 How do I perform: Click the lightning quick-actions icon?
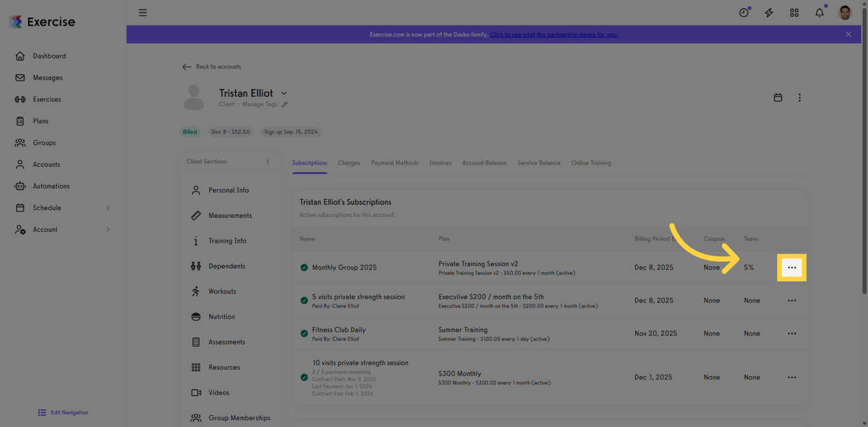[769, 12]
